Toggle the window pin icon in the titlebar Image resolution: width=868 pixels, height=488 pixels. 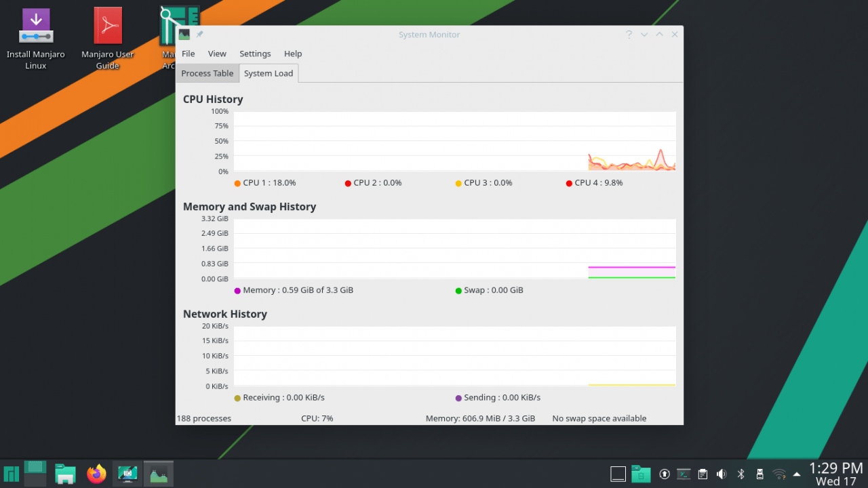[x=199, y=34]
